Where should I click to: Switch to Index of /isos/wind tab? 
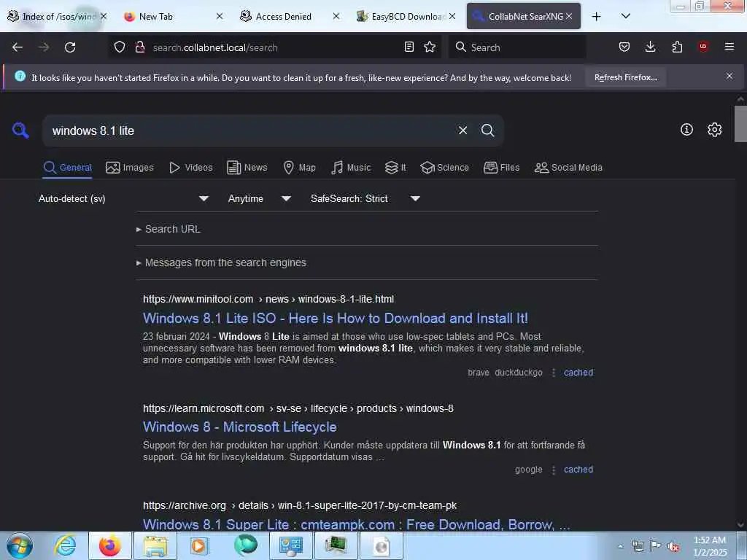tap(56, 16)
